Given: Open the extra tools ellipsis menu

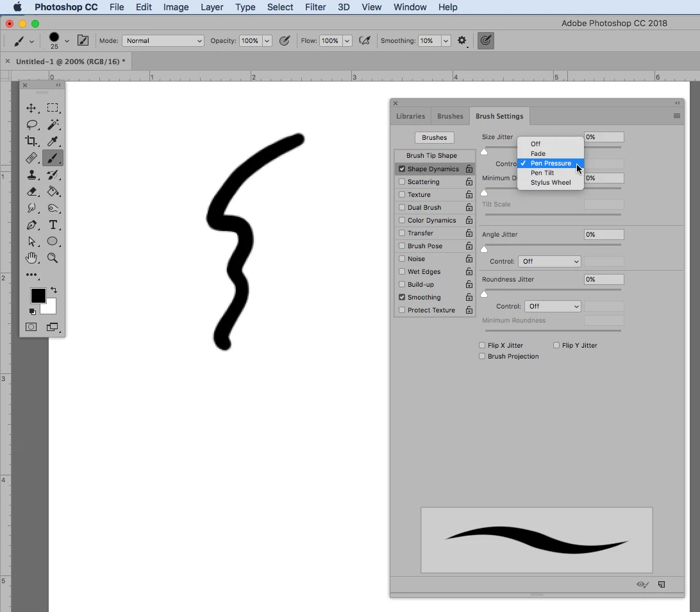Looking at the screenshot, I should click(x=31, y=275).
